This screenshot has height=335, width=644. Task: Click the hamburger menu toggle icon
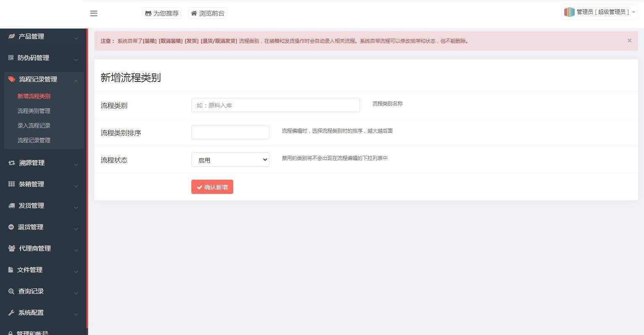click(94, 13)
